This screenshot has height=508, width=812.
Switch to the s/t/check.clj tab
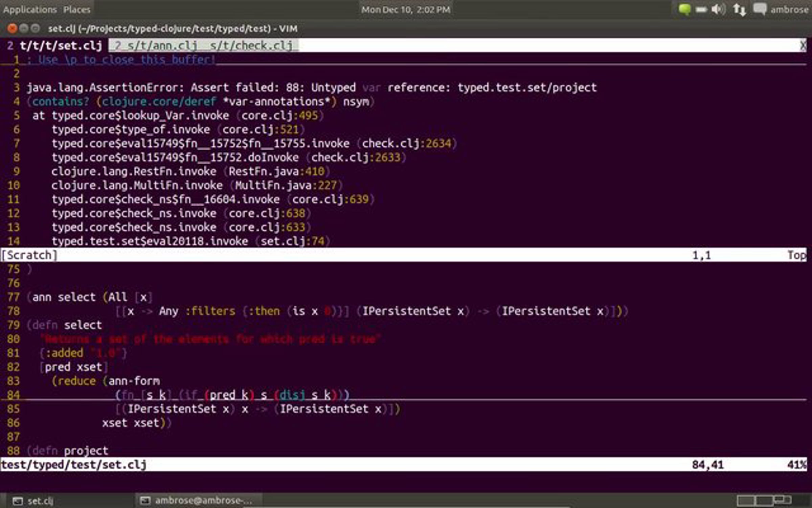(251, 45)
